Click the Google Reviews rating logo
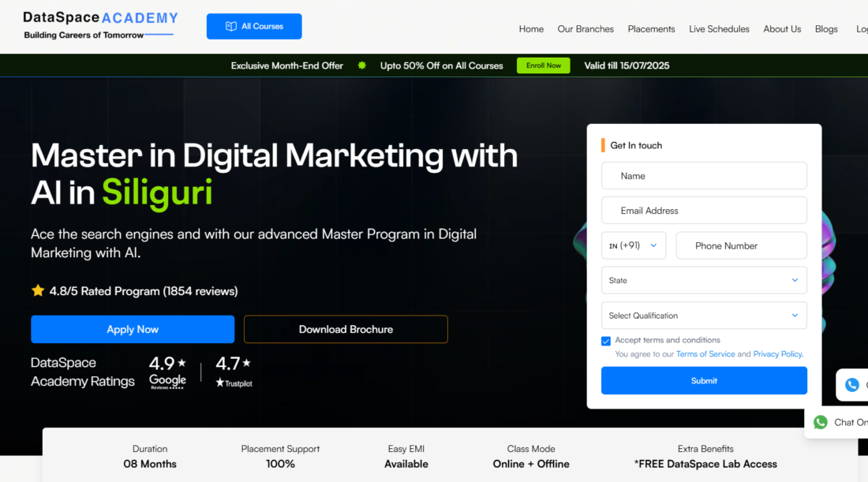 point(167,372)
